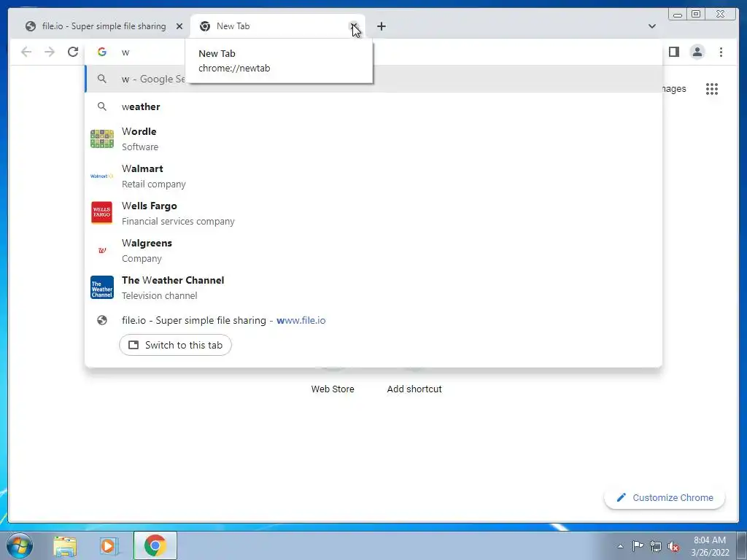Viewport: 747px width, 560px height.
Task: Click the Action Center flag icon
Action: (638, 546)
